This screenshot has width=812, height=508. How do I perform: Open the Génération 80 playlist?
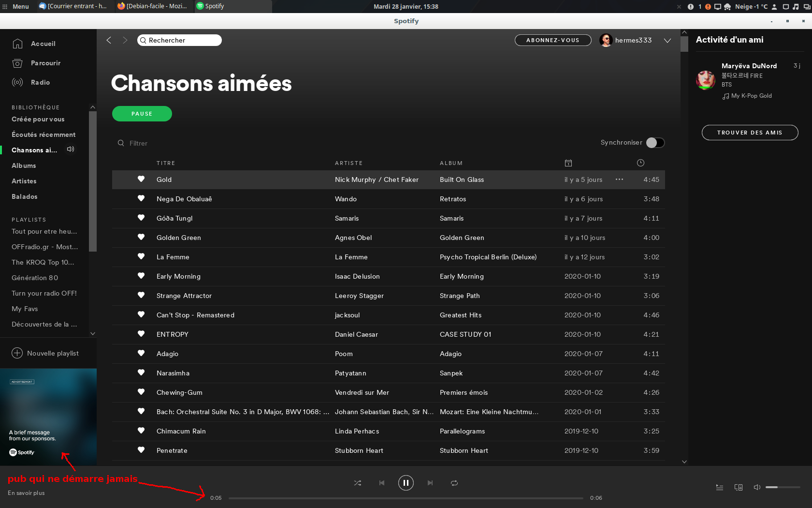click(35, 278)
